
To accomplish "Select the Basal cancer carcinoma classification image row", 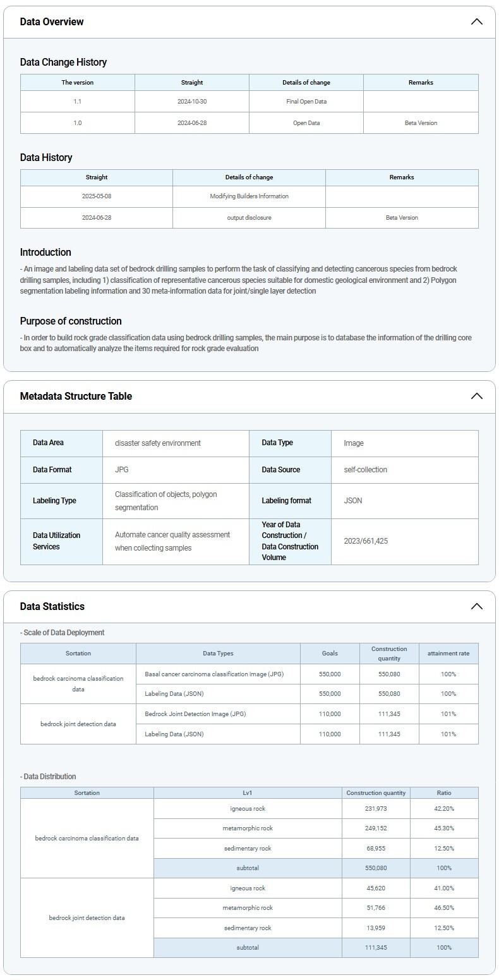I will click(214, 674).
